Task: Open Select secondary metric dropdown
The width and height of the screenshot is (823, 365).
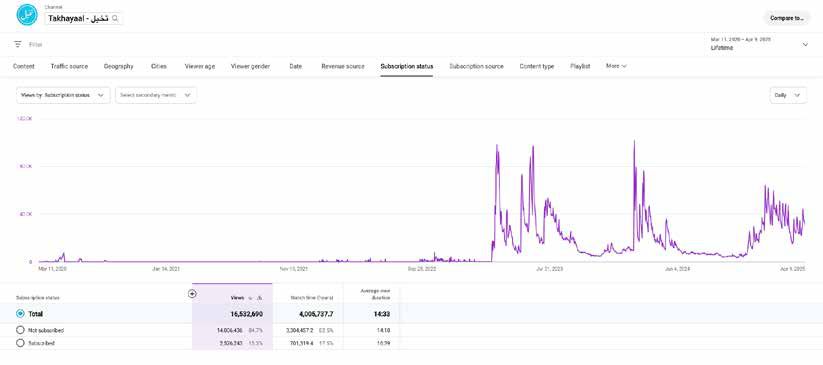Action: 156,95
